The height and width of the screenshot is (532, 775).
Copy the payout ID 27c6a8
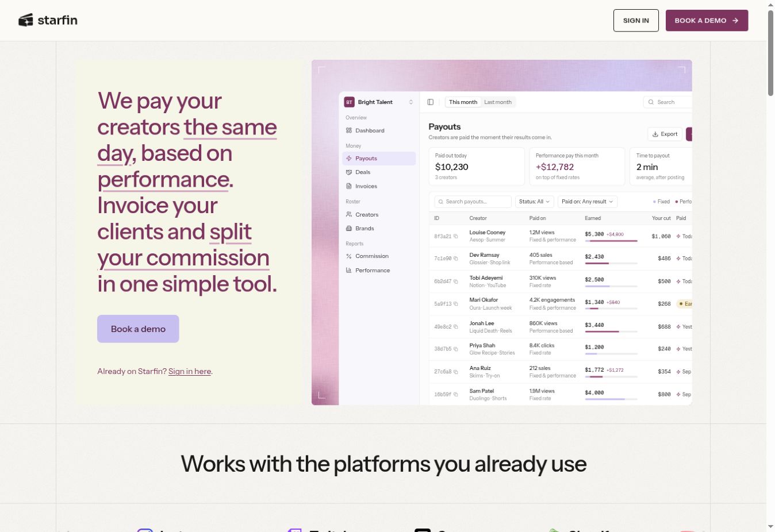(x=456, y=372)
